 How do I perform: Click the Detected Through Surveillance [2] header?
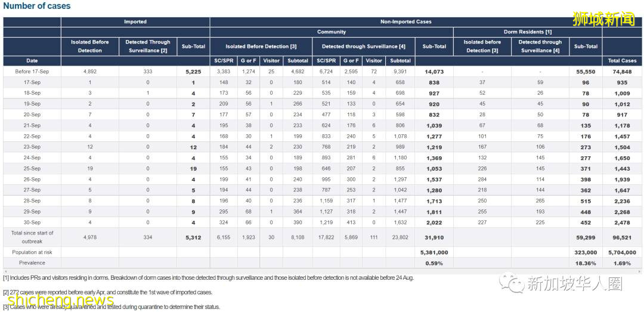148,47
